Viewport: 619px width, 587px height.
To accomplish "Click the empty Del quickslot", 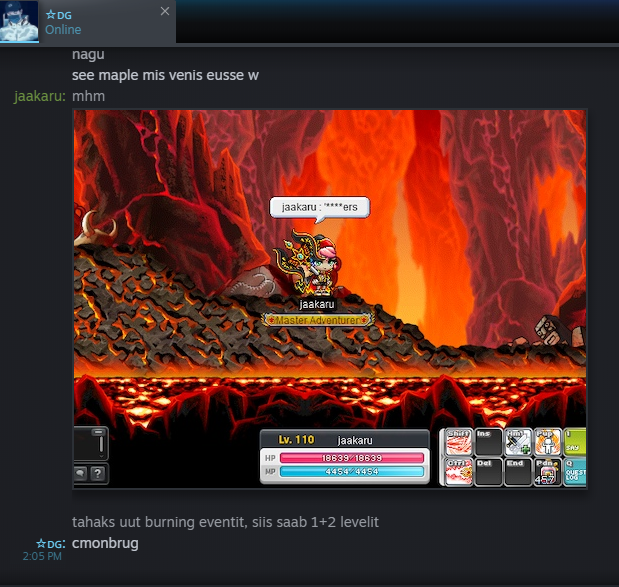I will click(489, 472).
